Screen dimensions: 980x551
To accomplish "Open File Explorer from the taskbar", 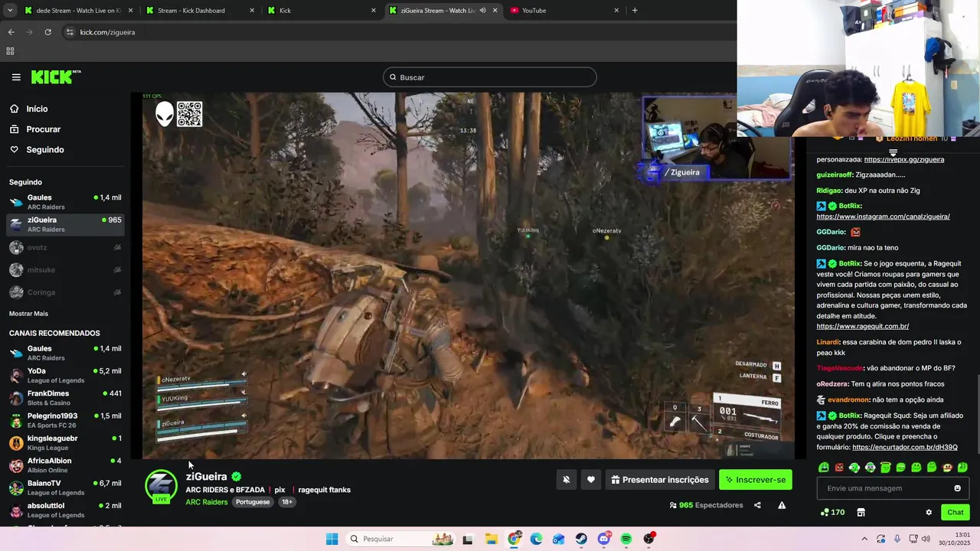I will [491, 539].
